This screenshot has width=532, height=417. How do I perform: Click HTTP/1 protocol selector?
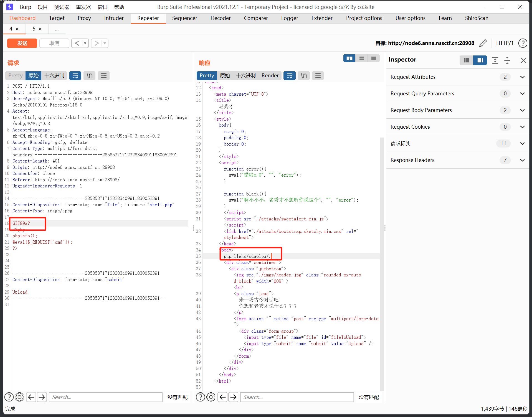(505, 43)
